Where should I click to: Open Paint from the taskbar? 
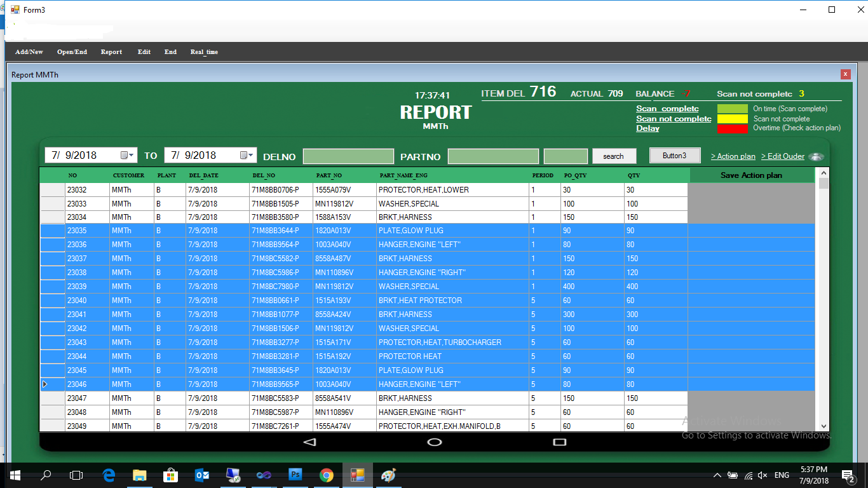[388, 475]
